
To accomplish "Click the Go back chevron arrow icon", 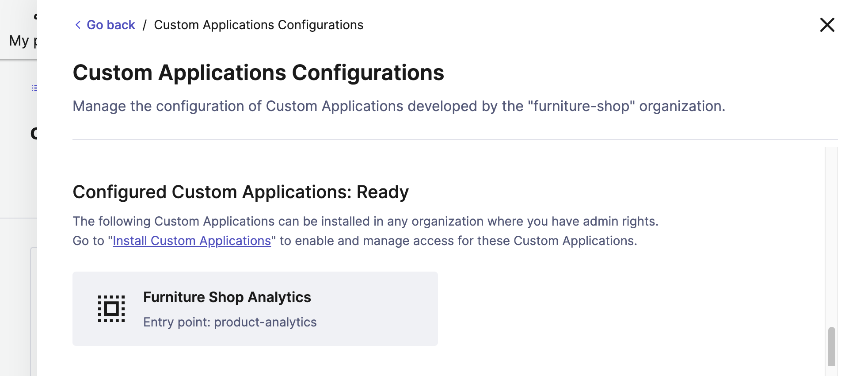I will tap(78, 25).
